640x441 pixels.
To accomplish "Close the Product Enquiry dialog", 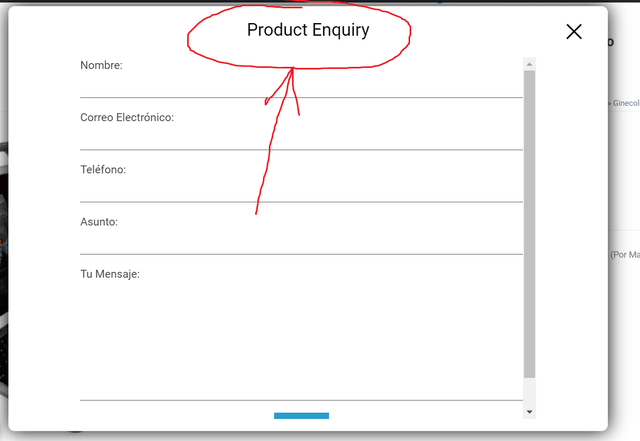I will coord(574,31).
